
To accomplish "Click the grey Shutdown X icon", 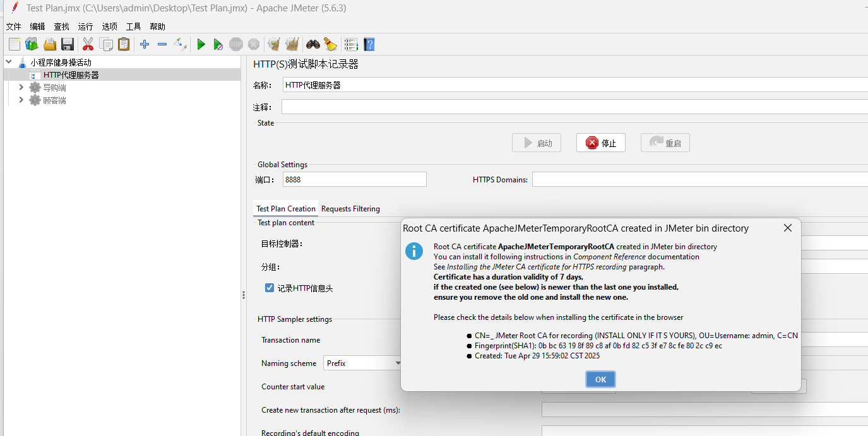I will tap(254, 44).
